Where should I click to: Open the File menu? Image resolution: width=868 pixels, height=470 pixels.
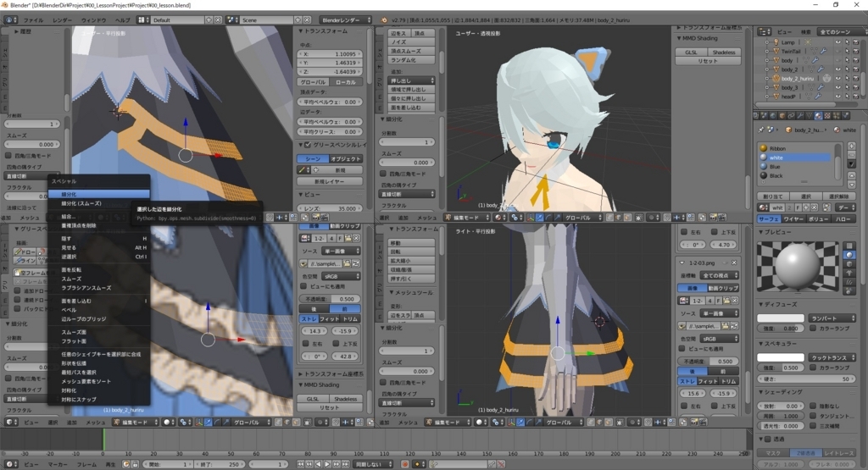[33, 20]
